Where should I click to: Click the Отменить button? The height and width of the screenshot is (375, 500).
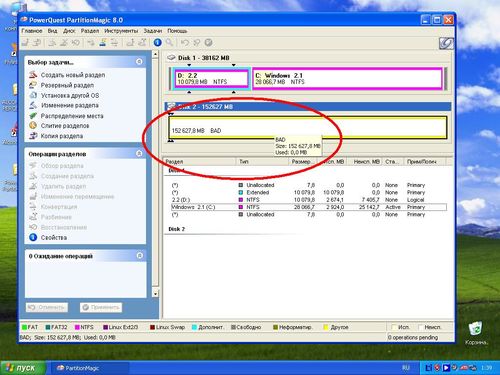click(x=47, y=307)
